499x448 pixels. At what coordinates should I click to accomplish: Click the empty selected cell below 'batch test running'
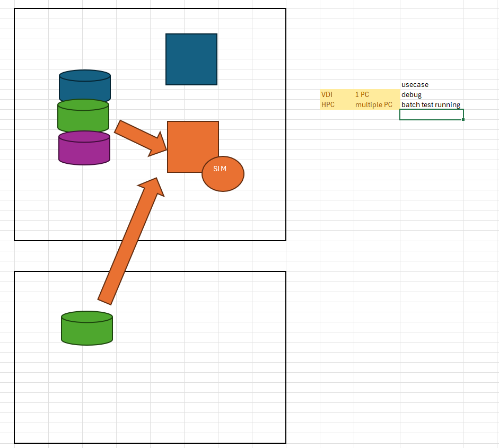pyautogui.click(x=431, y=115)
